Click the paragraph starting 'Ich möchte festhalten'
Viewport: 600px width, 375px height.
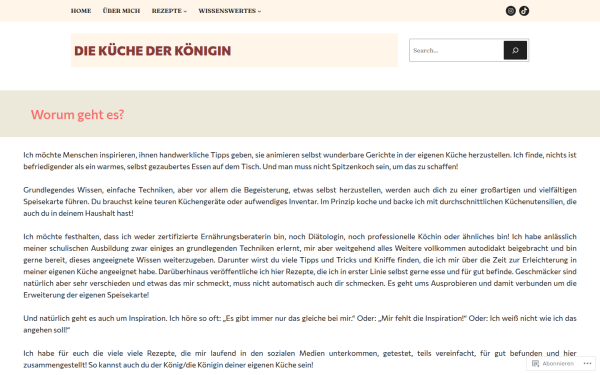click(300, 266)
